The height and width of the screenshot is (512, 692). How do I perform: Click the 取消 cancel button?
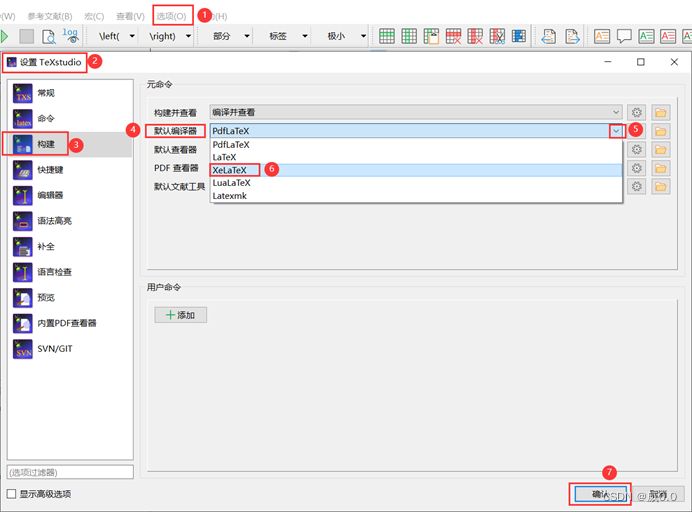658,494
